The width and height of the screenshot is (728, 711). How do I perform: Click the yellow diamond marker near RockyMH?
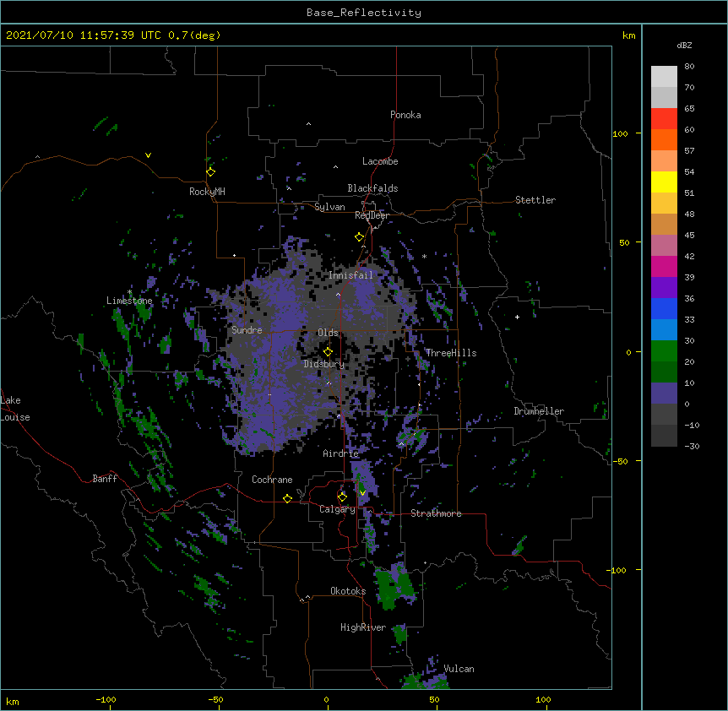[x=210, y=172]
